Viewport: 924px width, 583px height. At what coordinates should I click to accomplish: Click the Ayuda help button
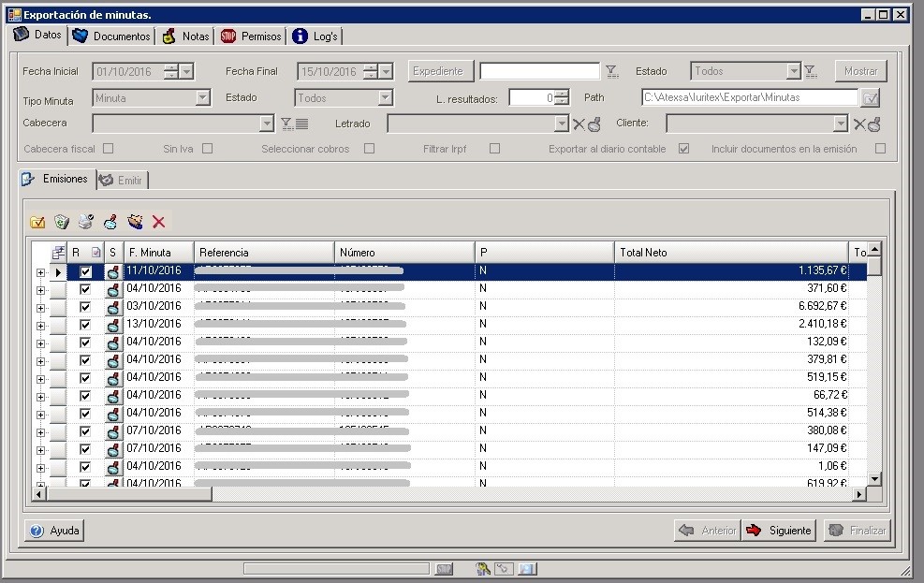[x=54, y=531]
